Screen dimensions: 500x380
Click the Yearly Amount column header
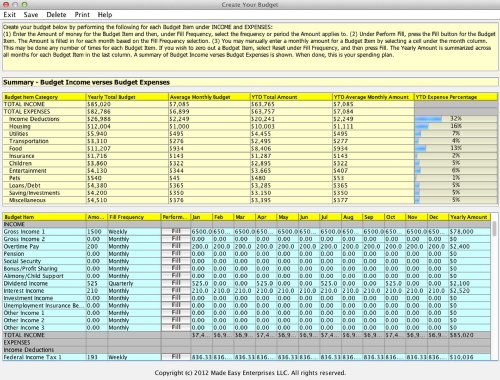[469, 217]
